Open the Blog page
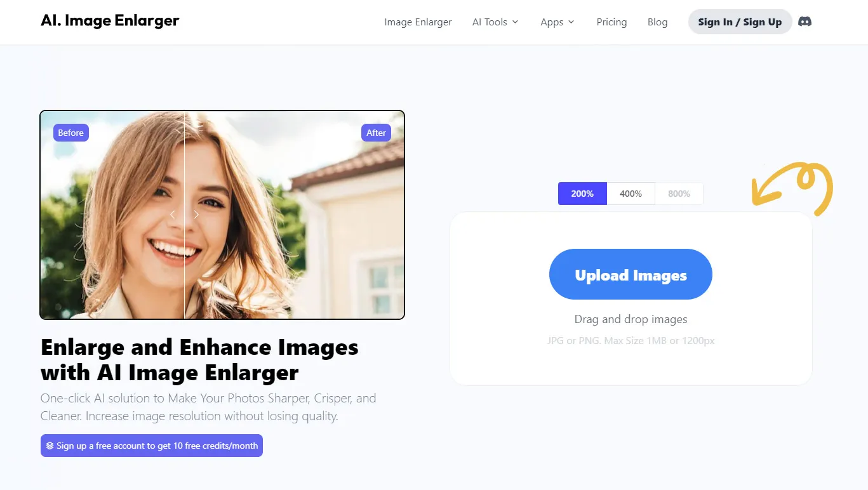The image size is (868, 490). 657,22
